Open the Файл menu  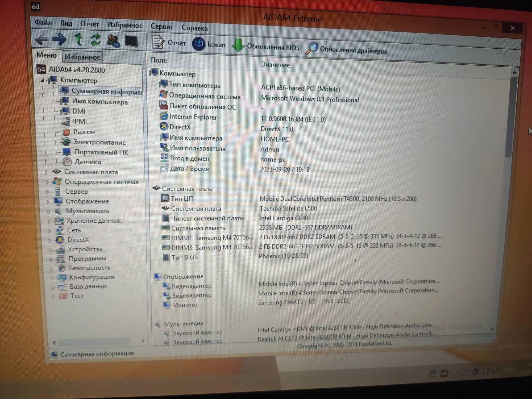[43, 23]
